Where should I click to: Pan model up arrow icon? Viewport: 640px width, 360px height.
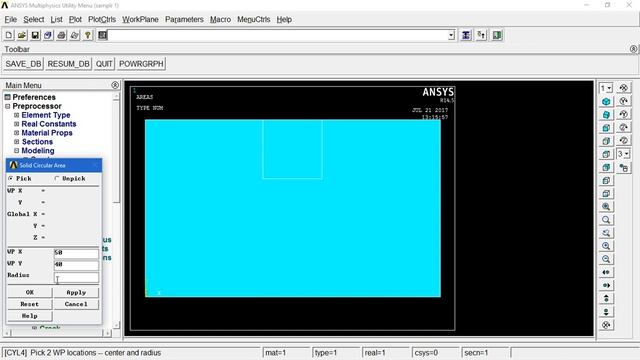click(606, 298)
